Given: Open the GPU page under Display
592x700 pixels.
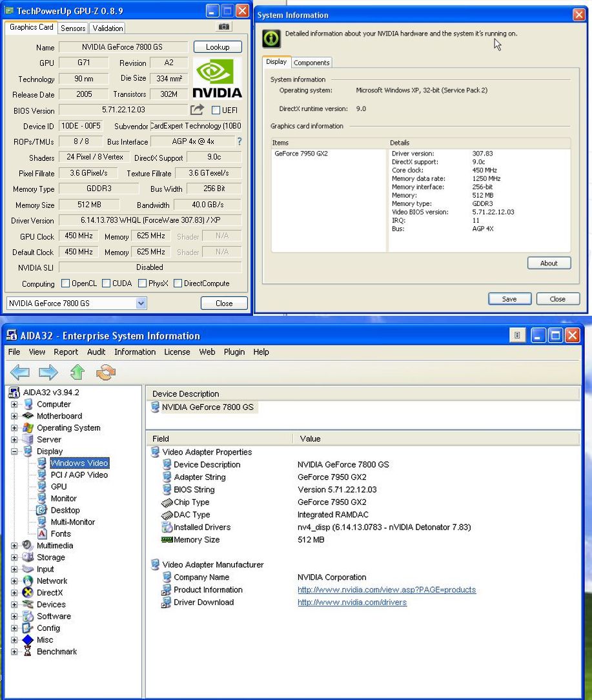Looking at the screenshot, I should 59,487.
